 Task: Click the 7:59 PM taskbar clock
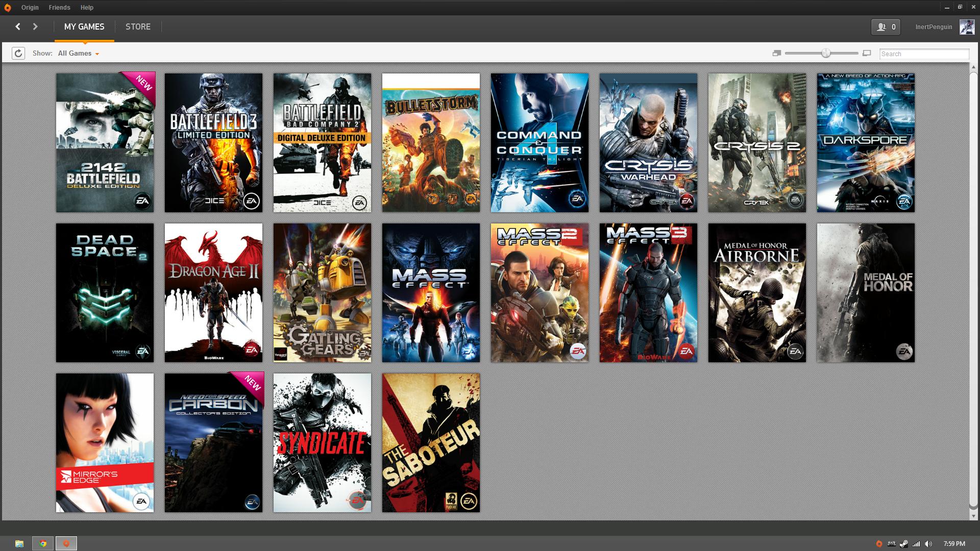tap(954, 544)
